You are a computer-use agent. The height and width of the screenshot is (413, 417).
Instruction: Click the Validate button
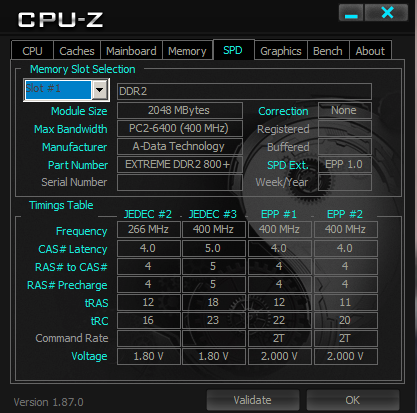tap(253, 400)
